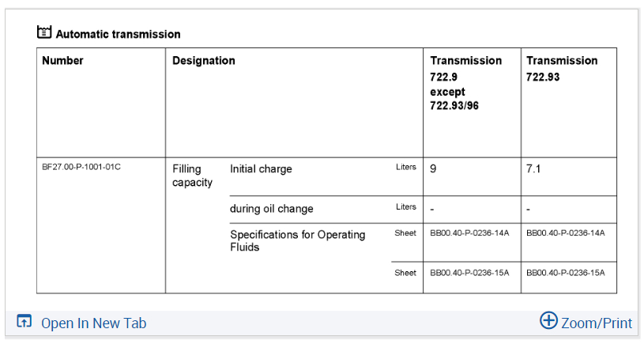
Task: Open the table via Open In New Tab text
Action: pos(93,323)
